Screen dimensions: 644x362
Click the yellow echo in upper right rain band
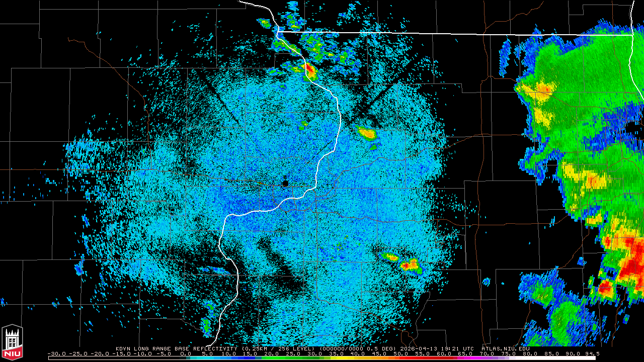[x=541, y=89]
